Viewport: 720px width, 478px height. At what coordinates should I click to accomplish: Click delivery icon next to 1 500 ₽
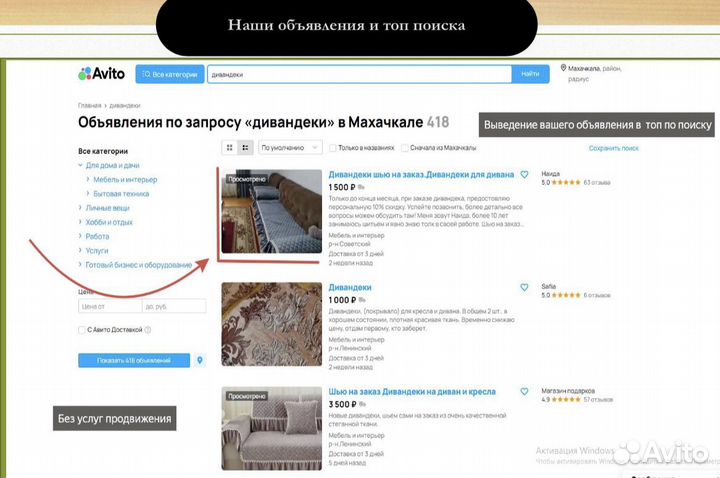click(x=361, y=187)
